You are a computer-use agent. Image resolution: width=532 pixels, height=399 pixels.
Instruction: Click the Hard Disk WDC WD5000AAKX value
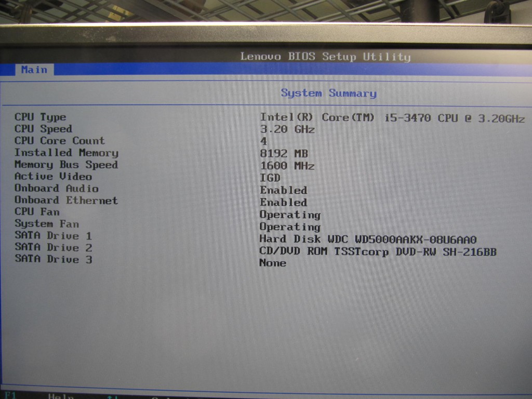[x=368, y=239]
